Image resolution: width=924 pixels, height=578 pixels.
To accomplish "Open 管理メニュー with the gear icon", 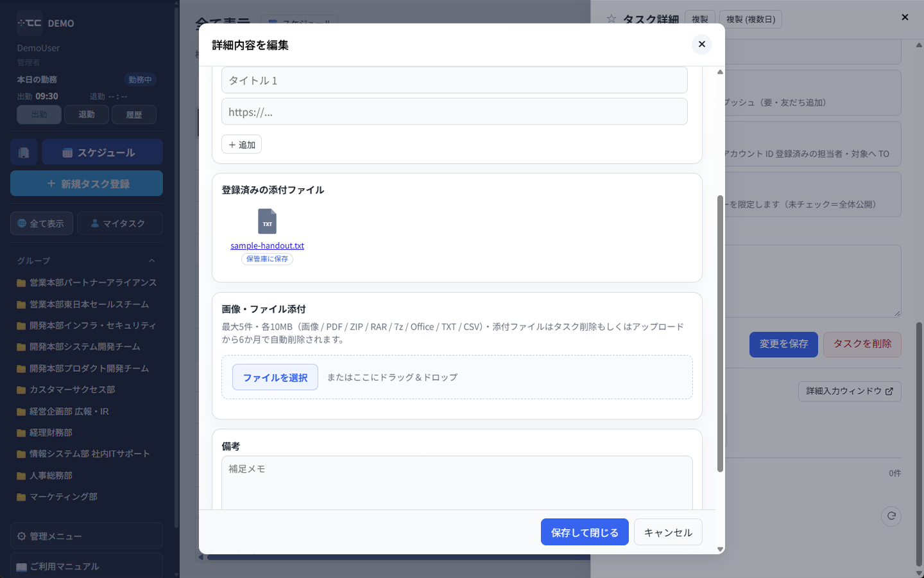I will (87, 536).
